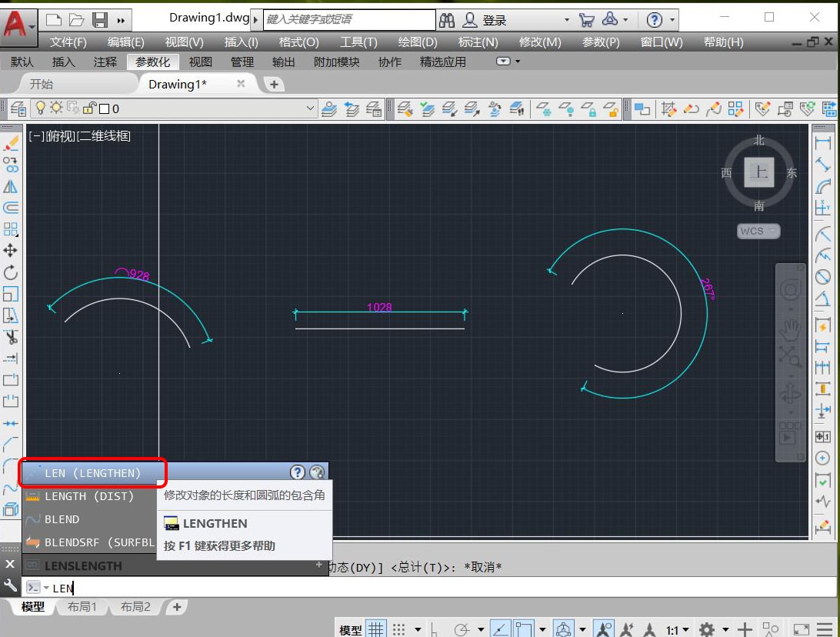This screenshot has width=840, height=637.
Task: Toggle the layer 0 light bulb on/off
Action: click(x=40, y=108)
